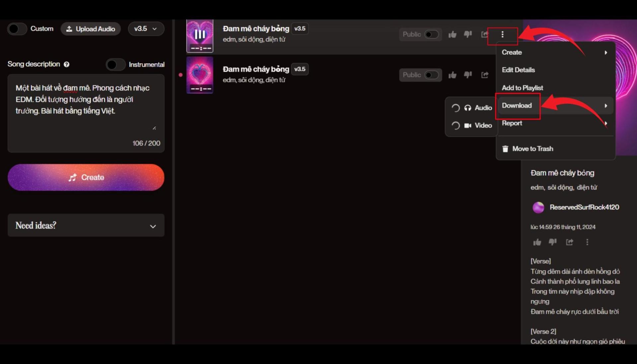The image size is (637, 364).
Task: Dislike the second Đam mê cháy bỏng song
Action: click(468, 75)
